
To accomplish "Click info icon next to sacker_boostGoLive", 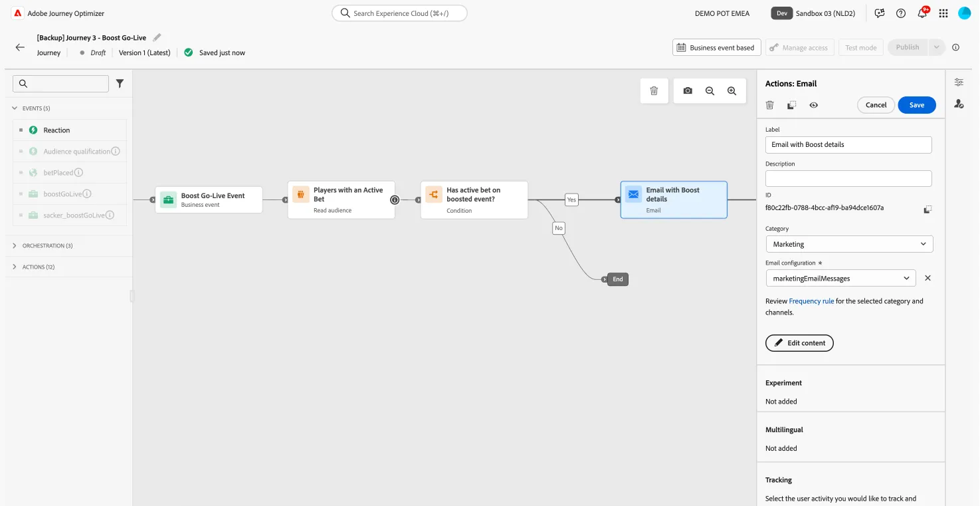I will [x=110, y=215].
